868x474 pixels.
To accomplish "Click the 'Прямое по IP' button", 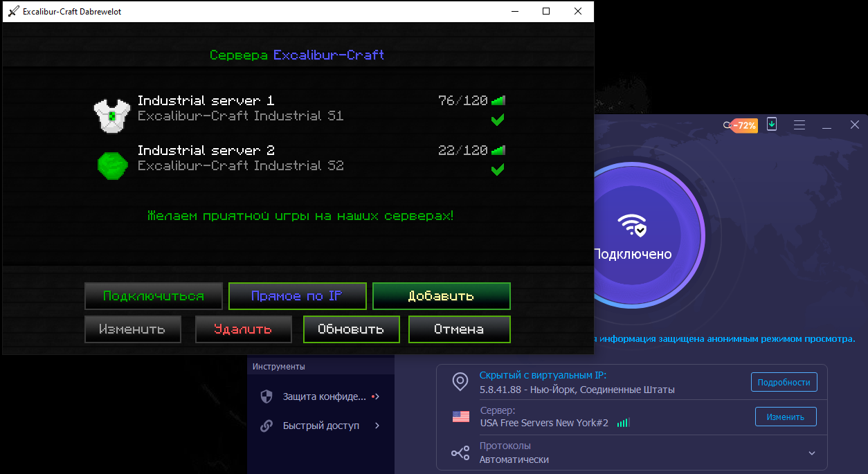I will [x=297, y=296].
